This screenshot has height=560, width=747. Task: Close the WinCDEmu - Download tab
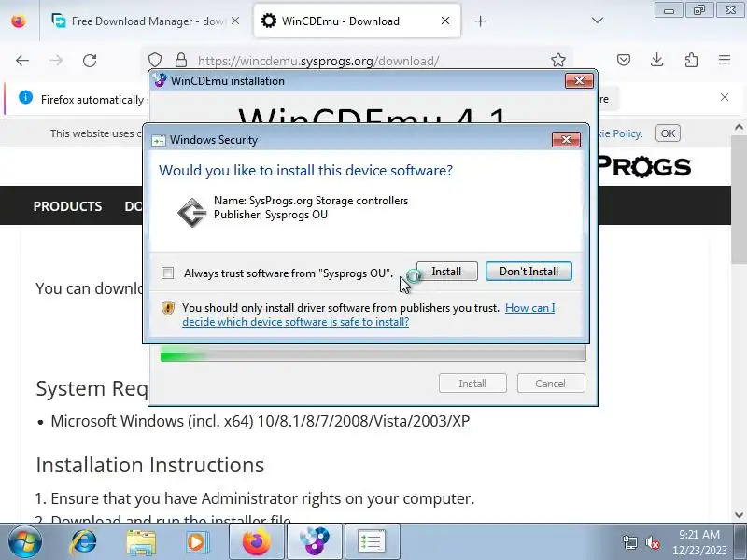click(x=445, y=21)
